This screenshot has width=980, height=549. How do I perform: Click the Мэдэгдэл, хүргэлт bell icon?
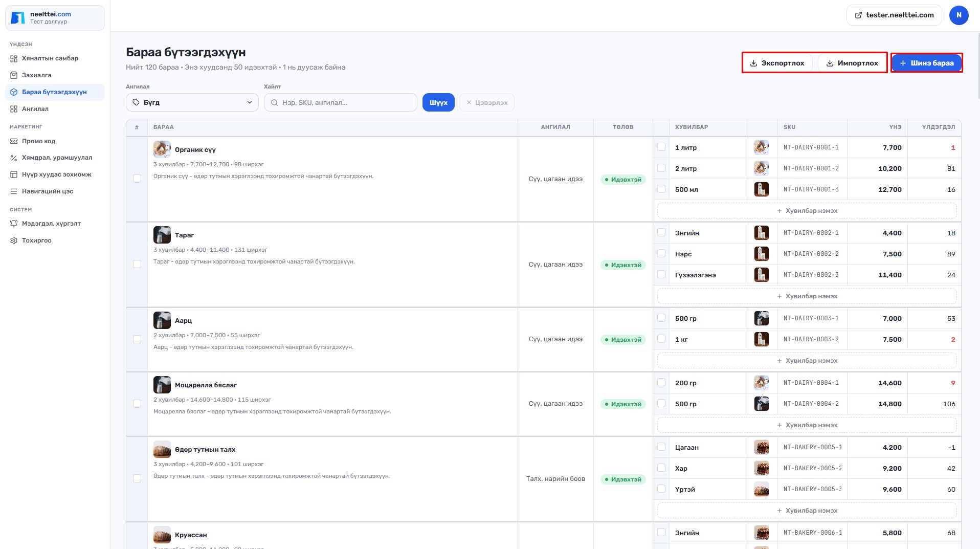coord(14,224)
